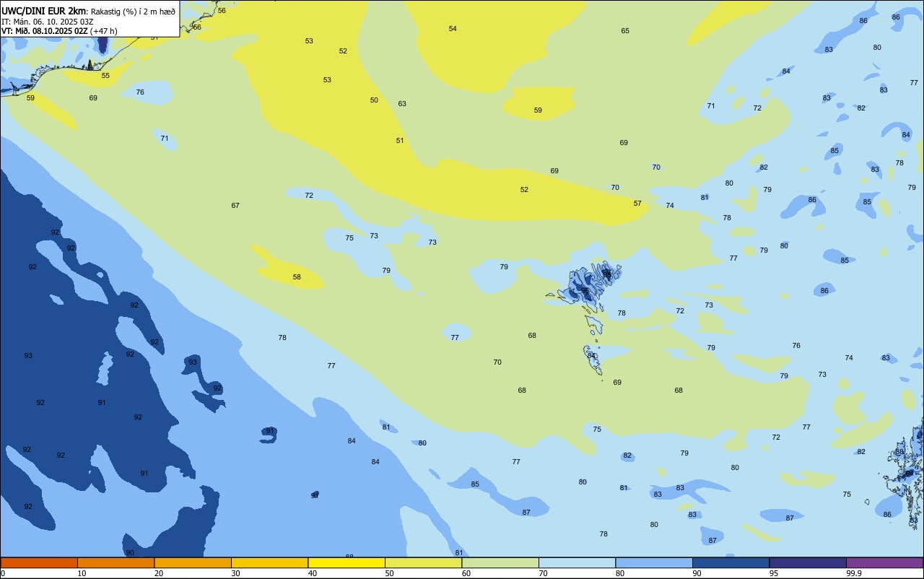924x579 pixels.
Task: Click the legend tick label '99.9'
Action: (x=854, y=573)
